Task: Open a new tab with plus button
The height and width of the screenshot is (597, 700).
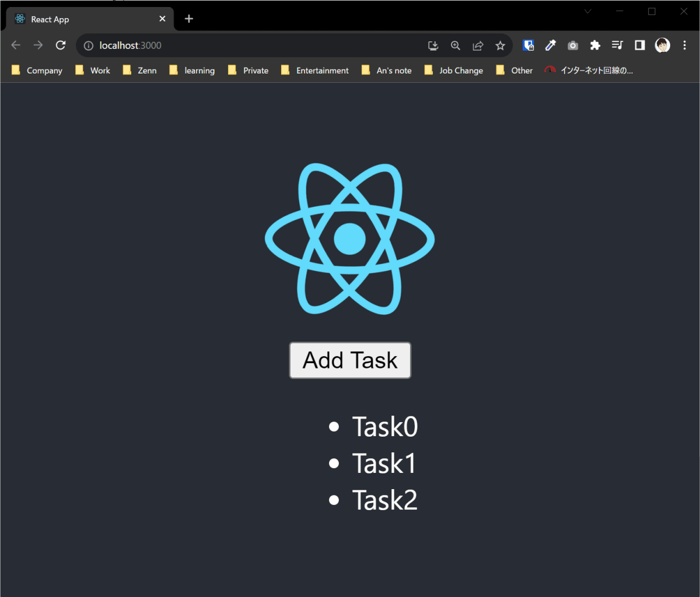Action: [188, 19]
